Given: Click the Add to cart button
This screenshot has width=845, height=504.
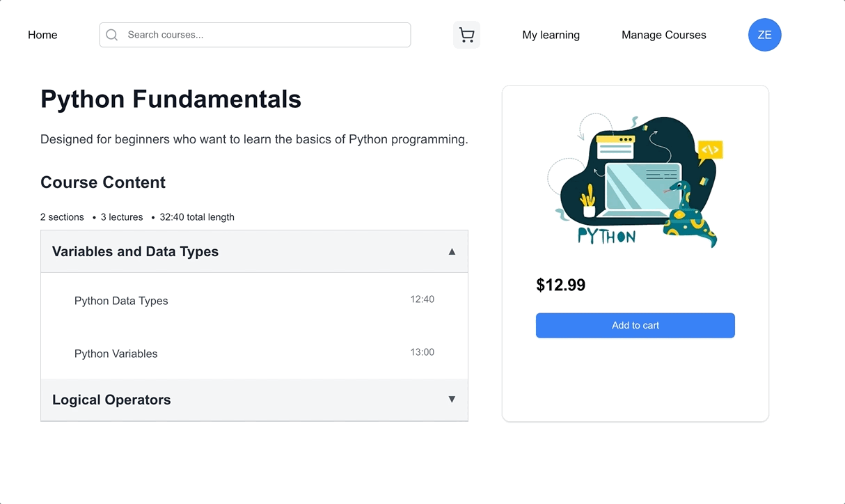Looking at the screenshot, I should (x=635, y=325).
